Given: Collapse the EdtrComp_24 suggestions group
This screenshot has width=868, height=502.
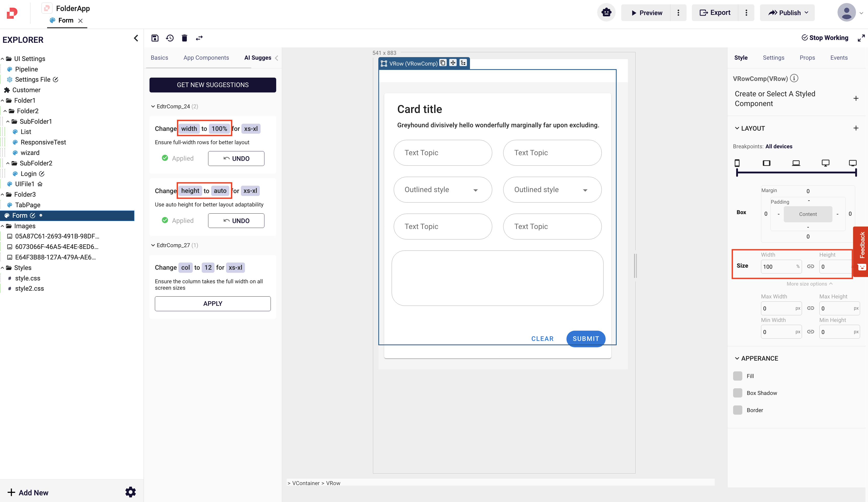Looking at the screenshot, I should (153, 107).
